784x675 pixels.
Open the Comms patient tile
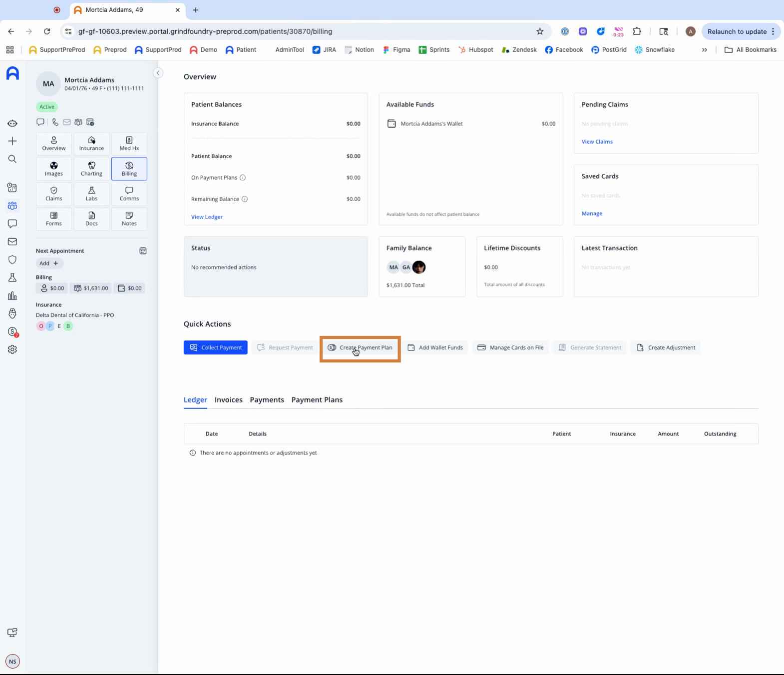point(129,194)
